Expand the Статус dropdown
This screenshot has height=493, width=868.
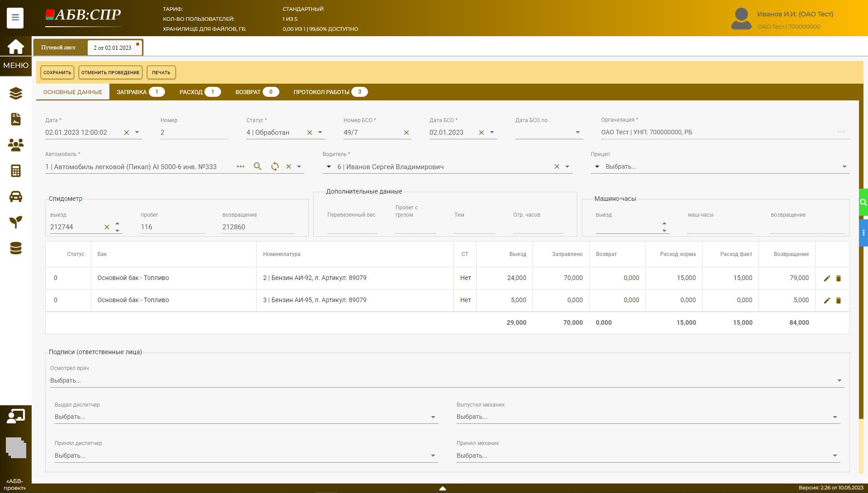(x=320, y=133)
